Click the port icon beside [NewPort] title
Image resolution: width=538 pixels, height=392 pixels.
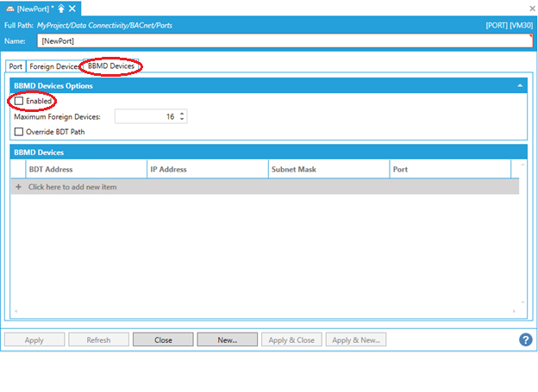pos(9,9)
